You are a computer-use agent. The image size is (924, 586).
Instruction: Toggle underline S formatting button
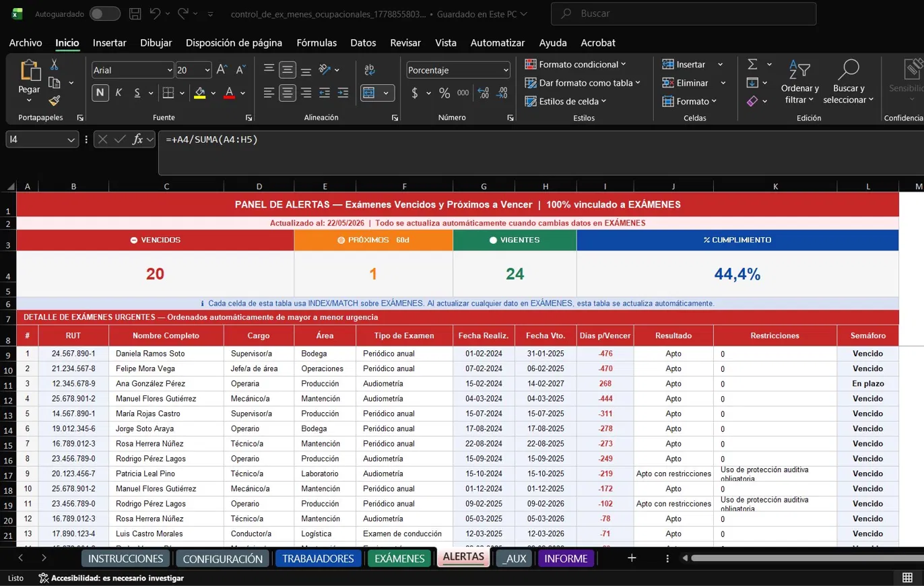137,93
